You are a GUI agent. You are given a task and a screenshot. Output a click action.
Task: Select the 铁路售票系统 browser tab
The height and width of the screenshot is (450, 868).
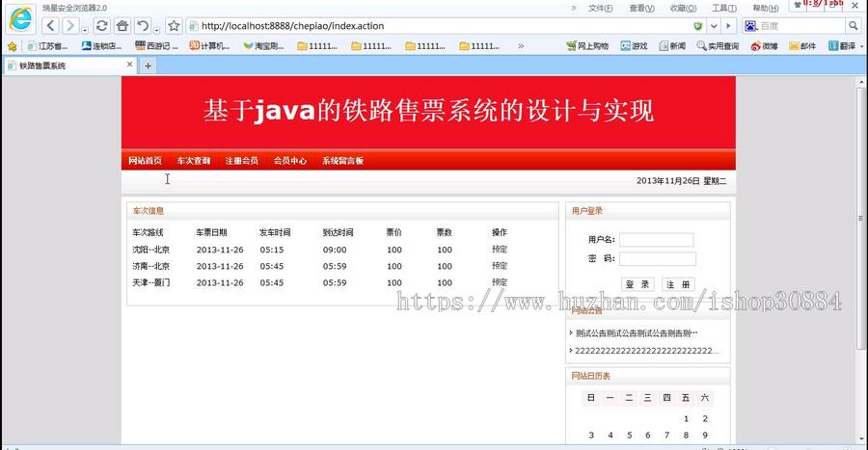pos(70,66)
